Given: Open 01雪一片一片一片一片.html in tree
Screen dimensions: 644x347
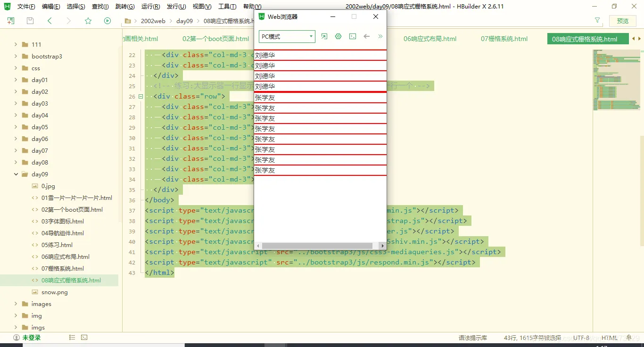Looking at the screenshot, I should tap(76, 198).
